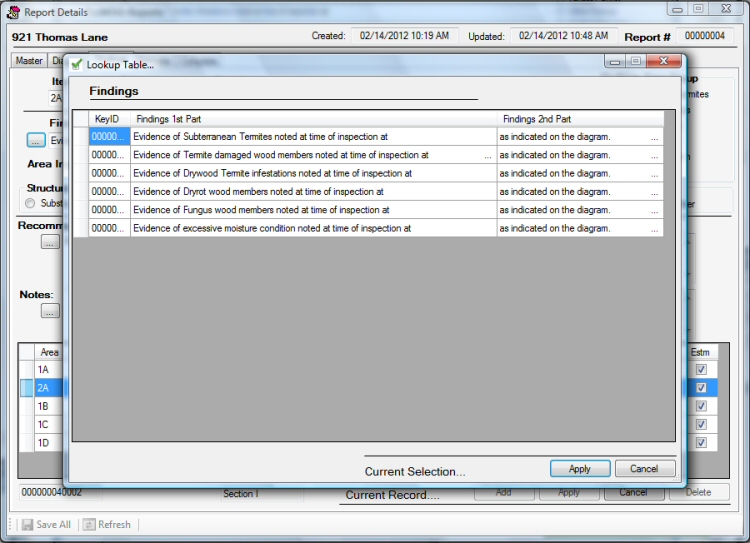Click the Recommendations ellipsis button in Report Details
Viewport: 750px width, 543px height.
pos(50,242)
